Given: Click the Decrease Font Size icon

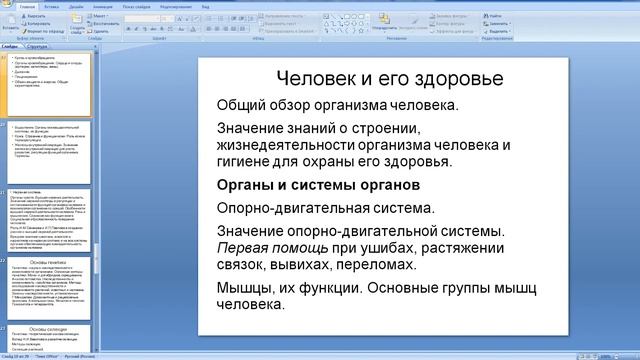Looking at the screenshot, I should click(x=187, y=19).
